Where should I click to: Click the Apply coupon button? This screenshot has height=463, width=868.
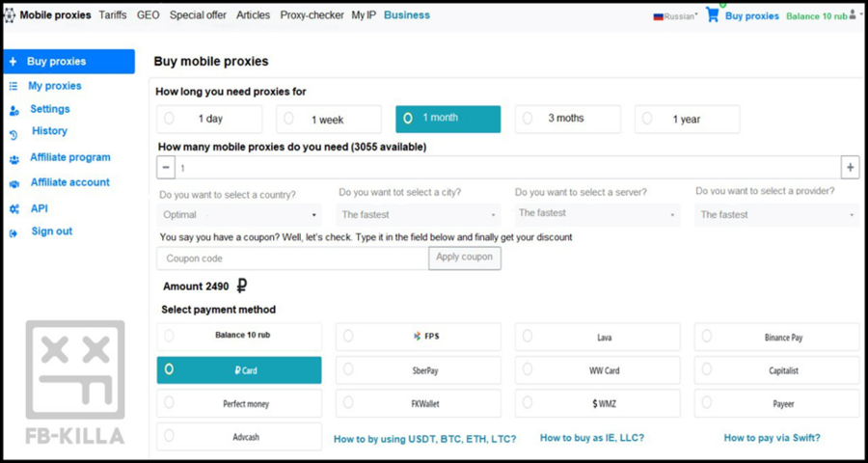pos(465,259)
